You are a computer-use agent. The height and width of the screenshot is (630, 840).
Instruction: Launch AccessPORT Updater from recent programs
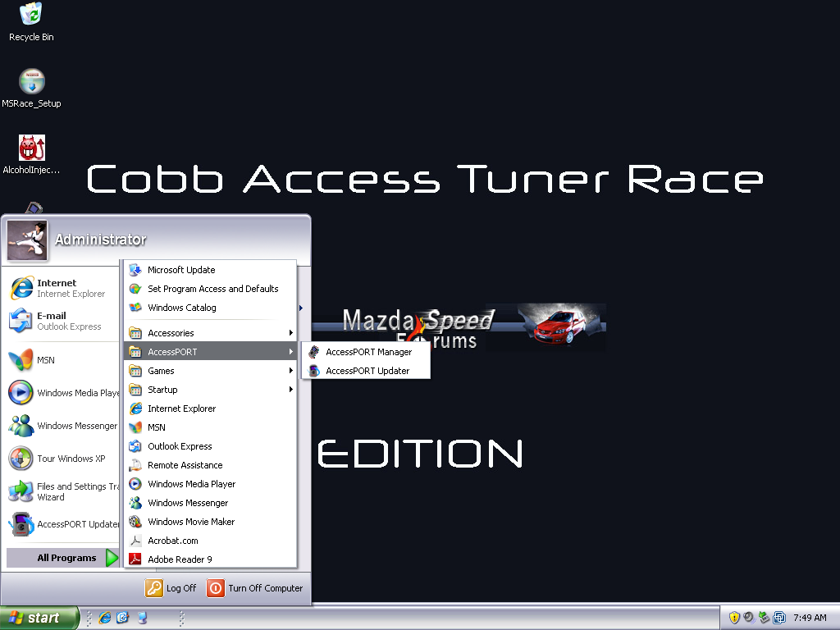[x=62, y=524]
